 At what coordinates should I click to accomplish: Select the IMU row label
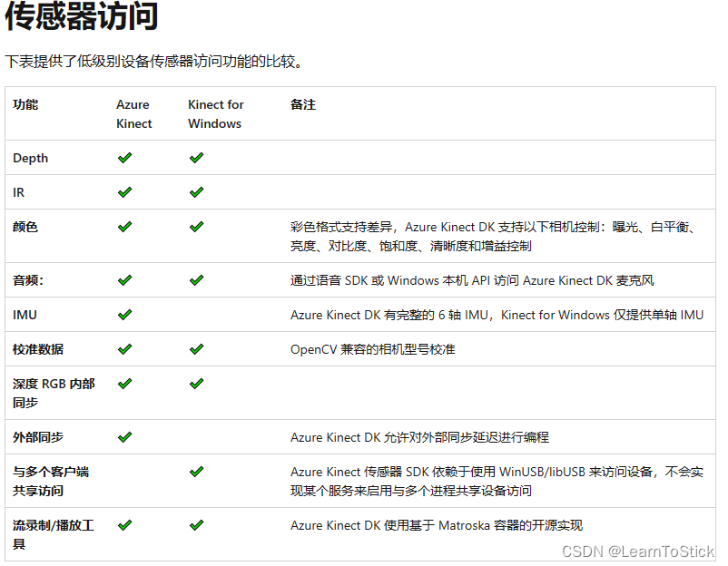[x=25, y=315]
